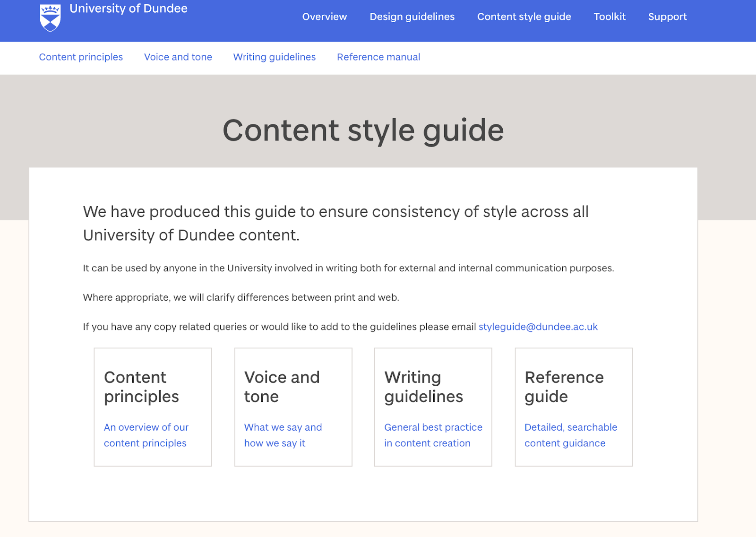Switch to the Voice and tone tab
Viewport: 756px width, 537px height.
178,57
